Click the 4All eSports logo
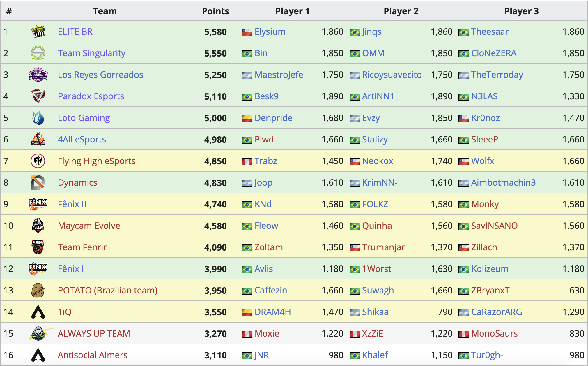588x366 pixels. coord(38,139)
